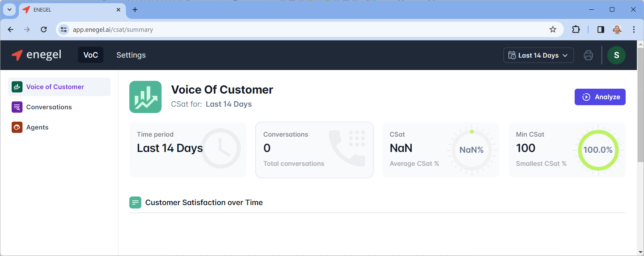Click the Customer Satisfaction over Time heading
The height and width of the screenshot is (256, 644).
(x=204, y=202)
